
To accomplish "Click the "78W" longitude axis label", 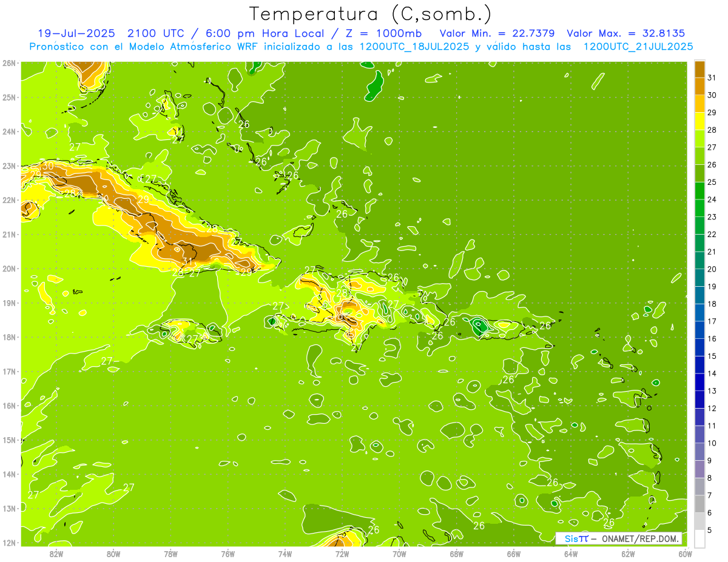I will [170, 554].
